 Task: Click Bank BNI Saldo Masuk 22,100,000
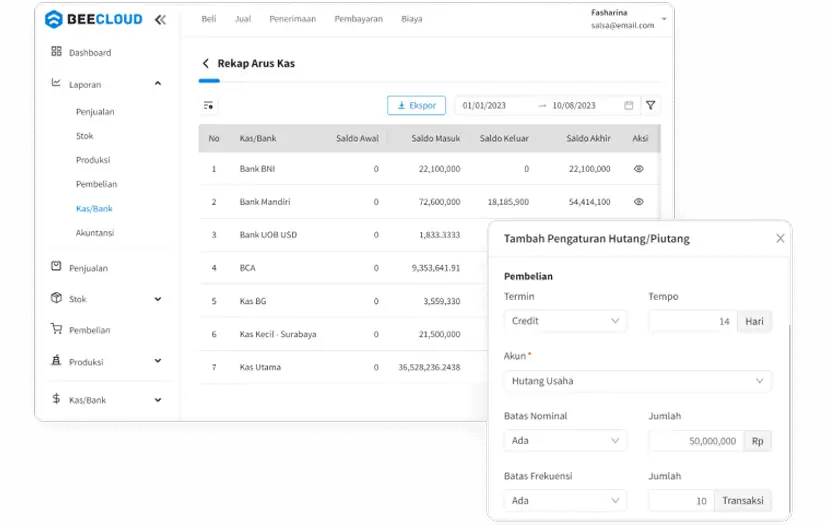point(439,169)
